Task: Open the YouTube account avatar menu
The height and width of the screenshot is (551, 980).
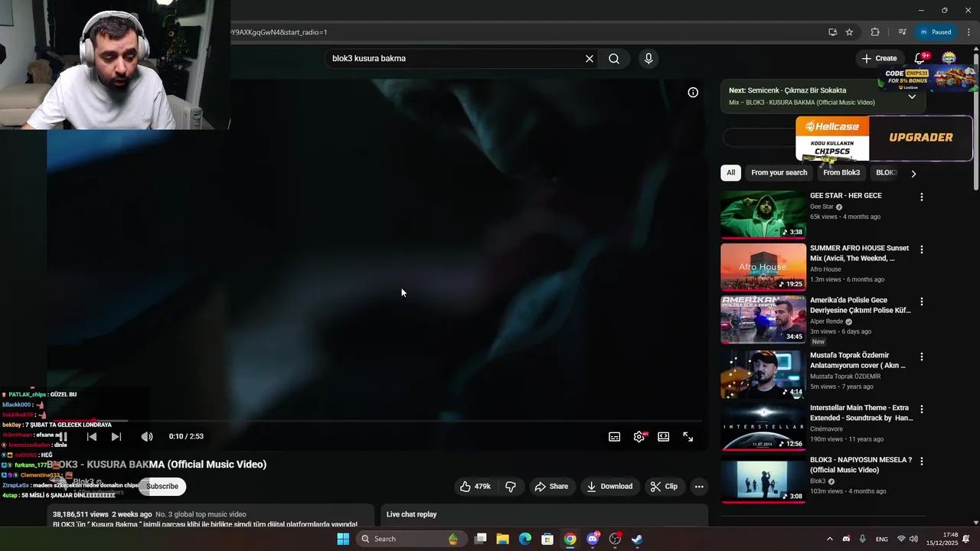Action: click(949, 59)
